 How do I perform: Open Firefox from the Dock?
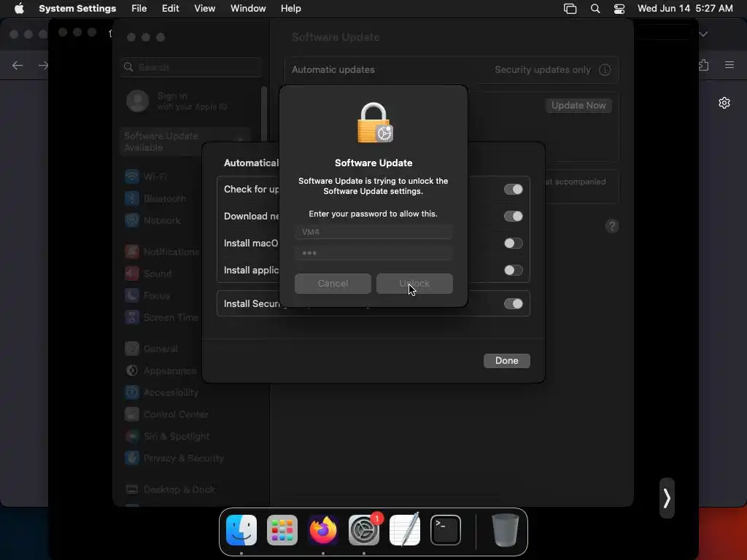(x=323, y=530)
